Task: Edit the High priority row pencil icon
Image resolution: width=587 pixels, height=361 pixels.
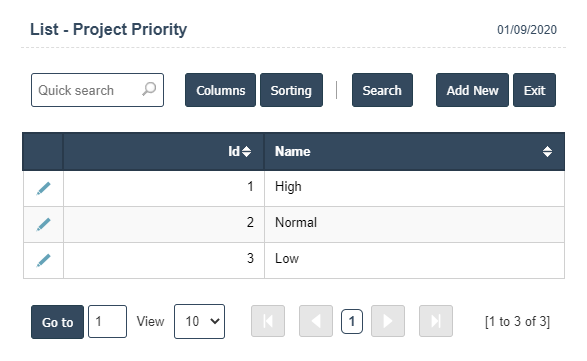Action: 43,188
